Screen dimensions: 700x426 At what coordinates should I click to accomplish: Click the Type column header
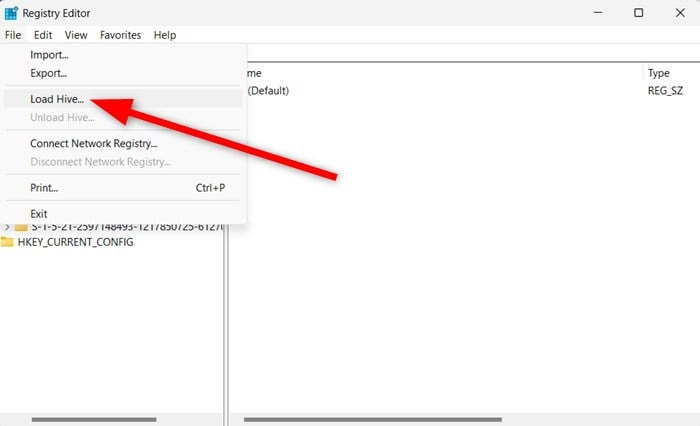click(658, 73)
